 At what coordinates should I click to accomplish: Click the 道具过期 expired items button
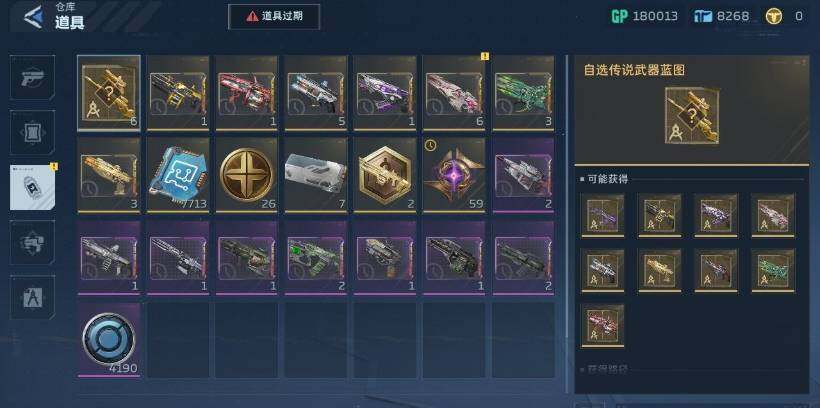[x=274, y=16]
